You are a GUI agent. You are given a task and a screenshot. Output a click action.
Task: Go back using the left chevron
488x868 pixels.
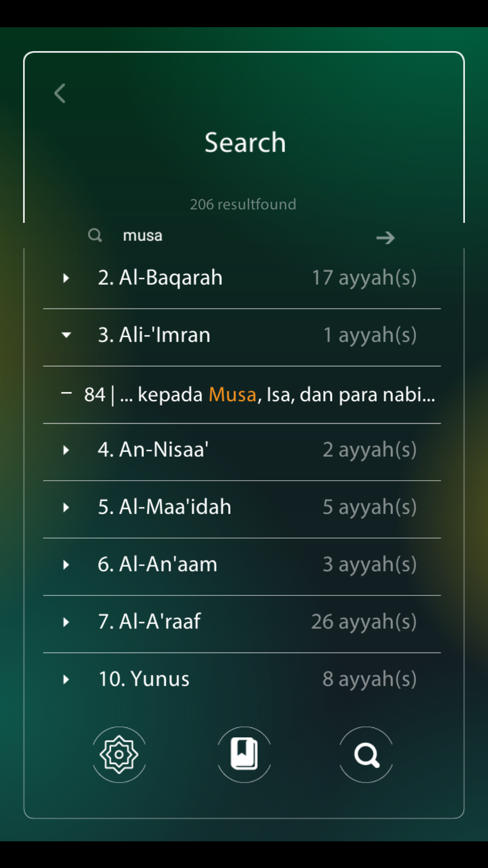(x=60, y=94)
